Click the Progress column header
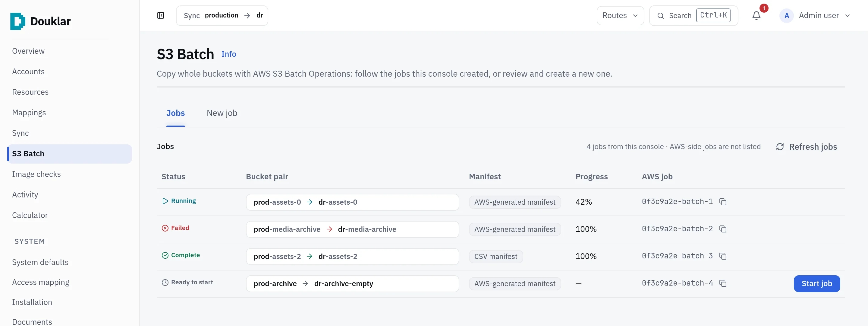Viewport: 868px width, 326px height. [x=591, y=177]
